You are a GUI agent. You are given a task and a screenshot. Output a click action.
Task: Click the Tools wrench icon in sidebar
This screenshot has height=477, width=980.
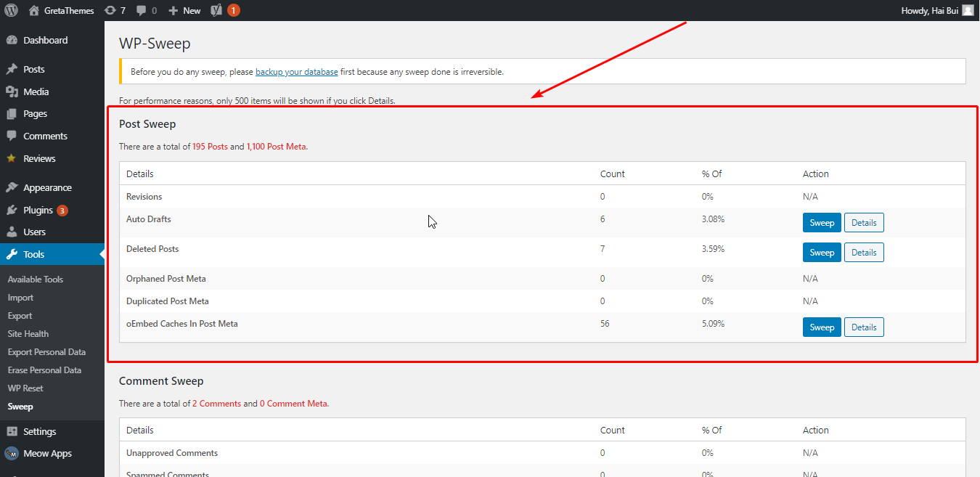click(12, 254)
